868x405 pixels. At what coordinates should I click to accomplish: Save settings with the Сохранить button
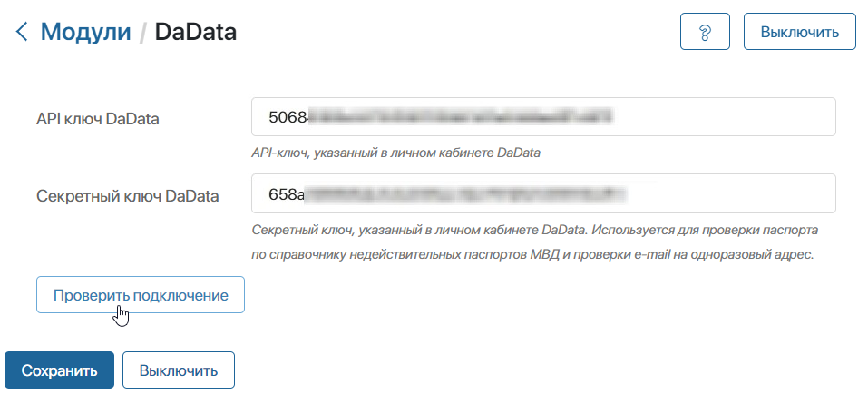(59, 370)
